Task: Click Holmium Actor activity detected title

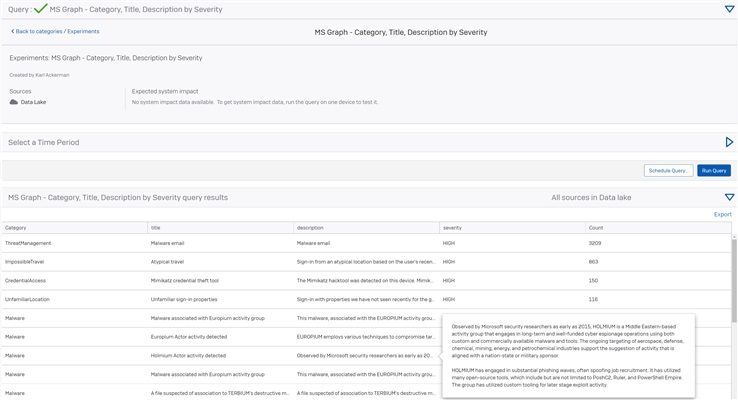Action: 188,356
